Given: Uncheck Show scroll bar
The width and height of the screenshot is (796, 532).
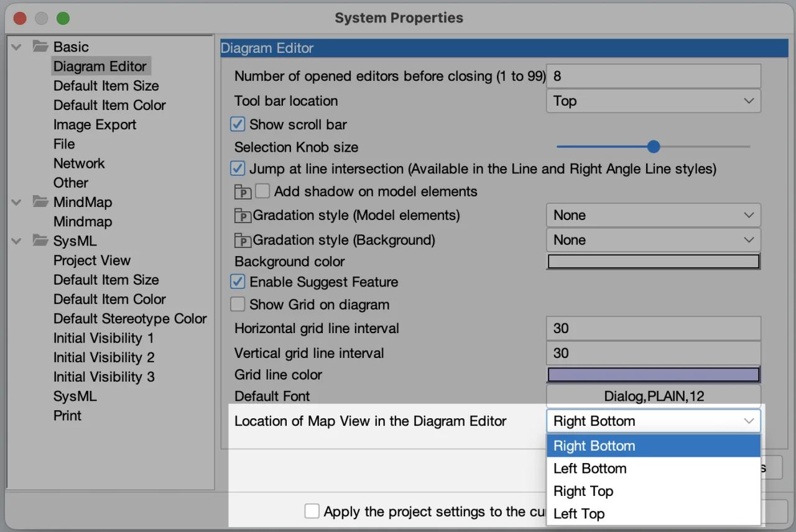Looking at the screenshot, I should pos(238,124).
